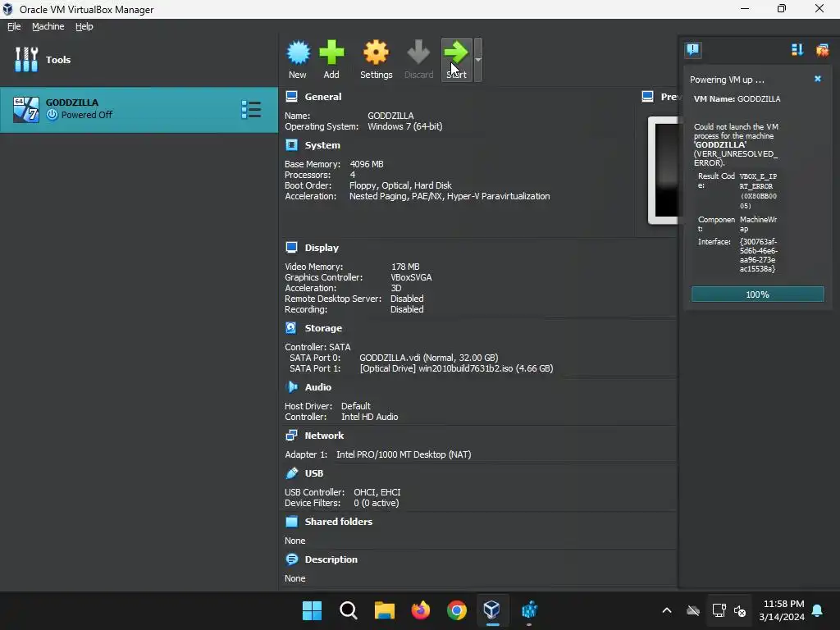The image size is (840, 630).
Task: Show hidden system tray icons
Action: click(666, 610)
